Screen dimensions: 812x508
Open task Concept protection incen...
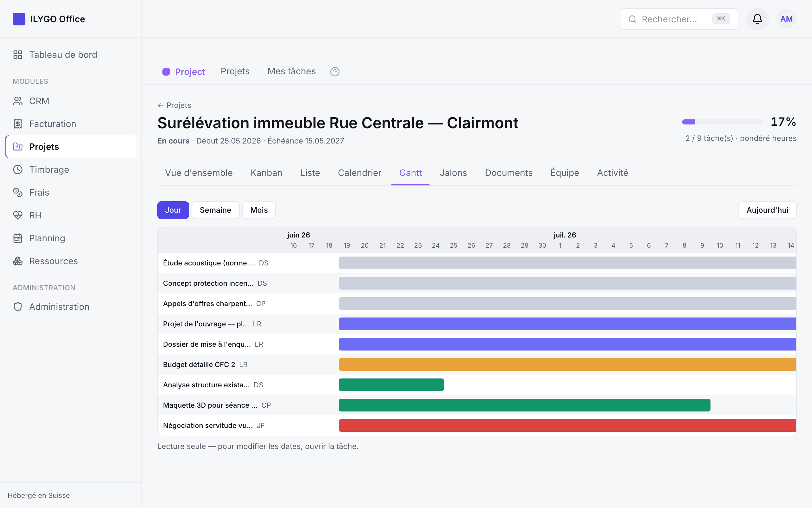click(208, 283)
